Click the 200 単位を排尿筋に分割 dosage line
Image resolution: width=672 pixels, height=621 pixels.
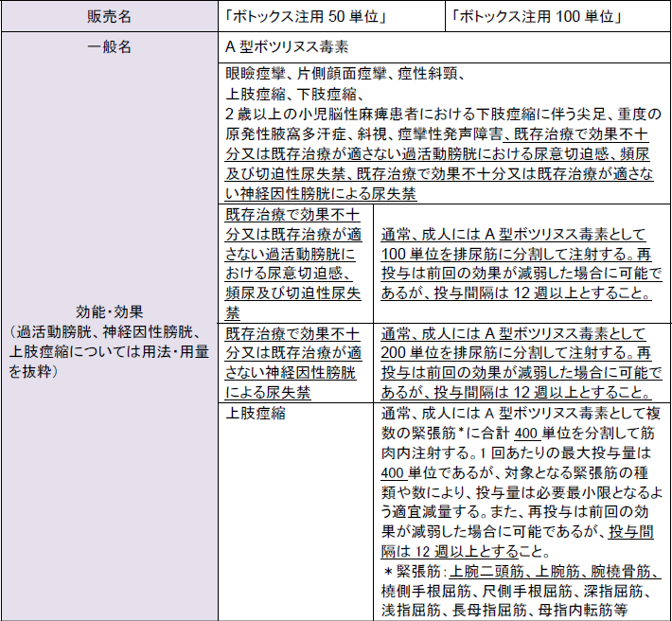(516, 353)
